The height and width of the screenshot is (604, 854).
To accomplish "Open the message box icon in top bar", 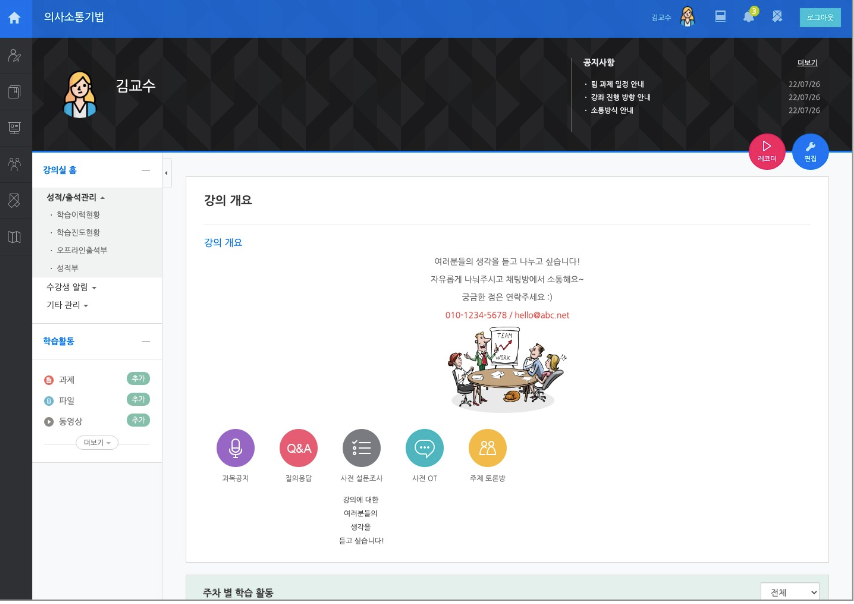I will coord(720,16).
